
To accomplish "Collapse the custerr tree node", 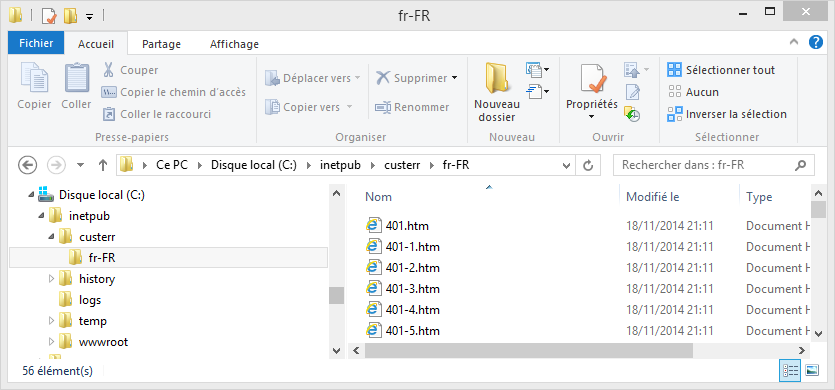I will (51, 237).
